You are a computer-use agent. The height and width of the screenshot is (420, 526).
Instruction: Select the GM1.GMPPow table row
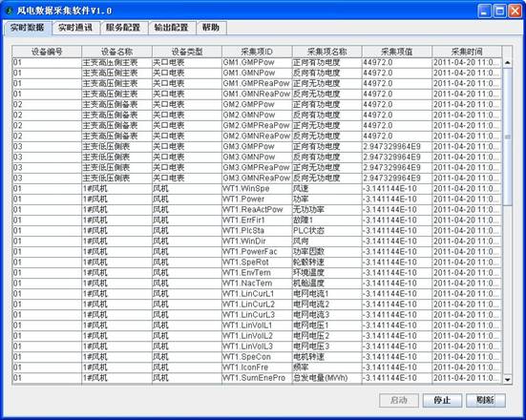coord(257,62)
